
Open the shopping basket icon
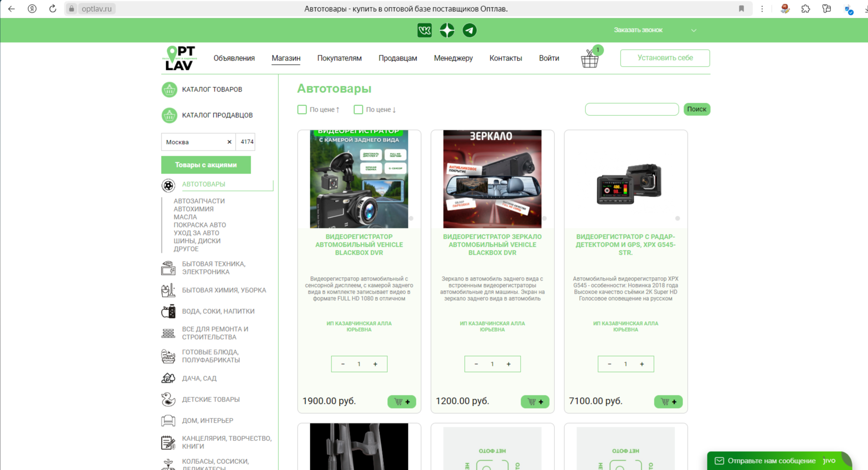590,58
